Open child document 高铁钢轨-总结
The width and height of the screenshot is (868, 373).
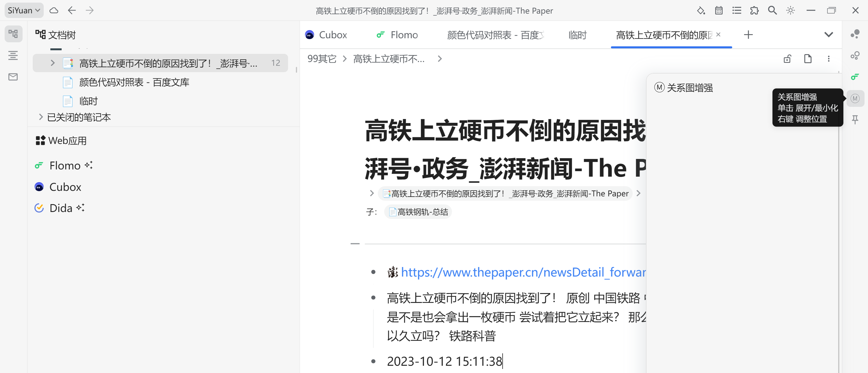coord(418,212)
